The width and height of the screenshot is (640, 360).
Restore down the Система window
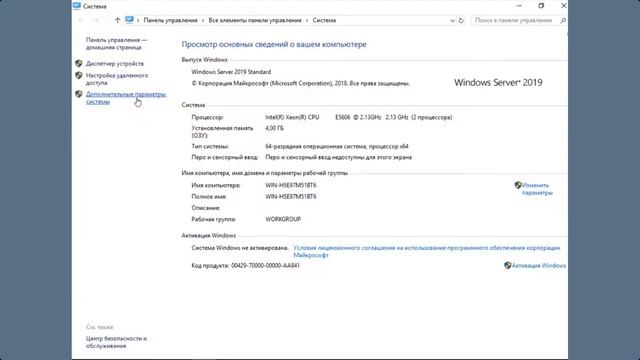tap(541, 6)
